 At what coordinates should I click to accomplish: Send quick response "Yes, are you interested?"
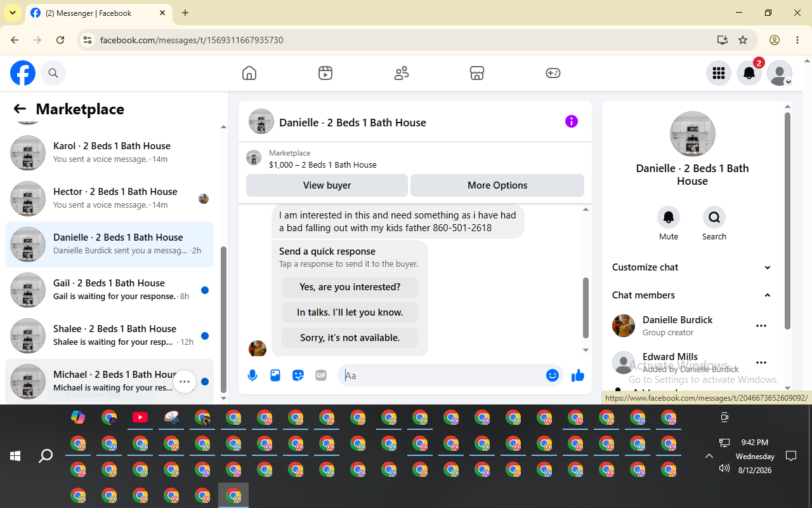click(x=350, y=287)
